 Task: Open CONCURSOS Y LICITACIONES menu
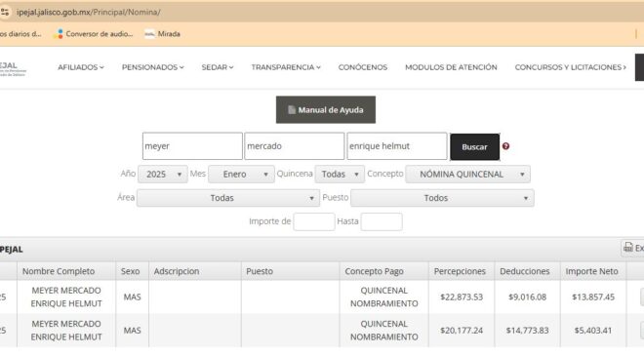571,67
